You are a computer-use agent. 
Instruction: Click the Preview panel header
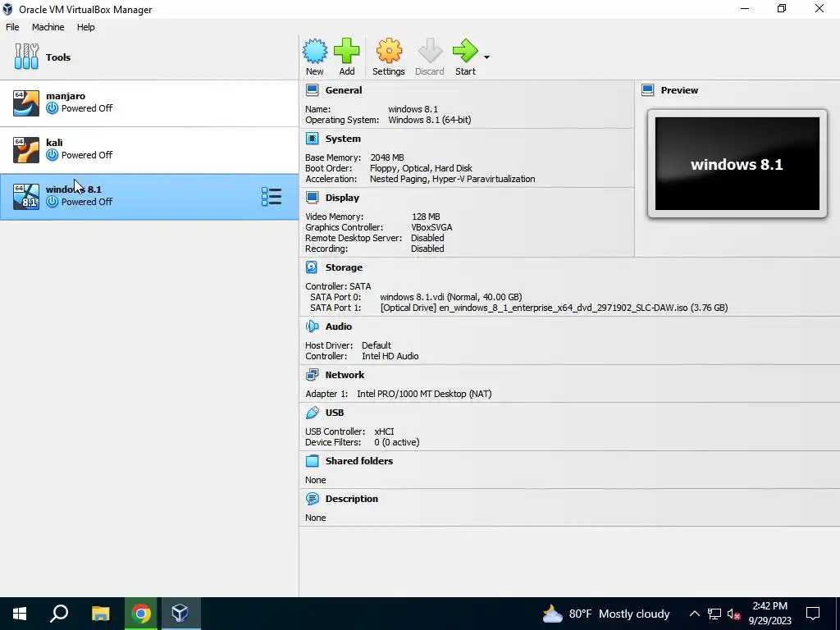click(x=679, y=90)
